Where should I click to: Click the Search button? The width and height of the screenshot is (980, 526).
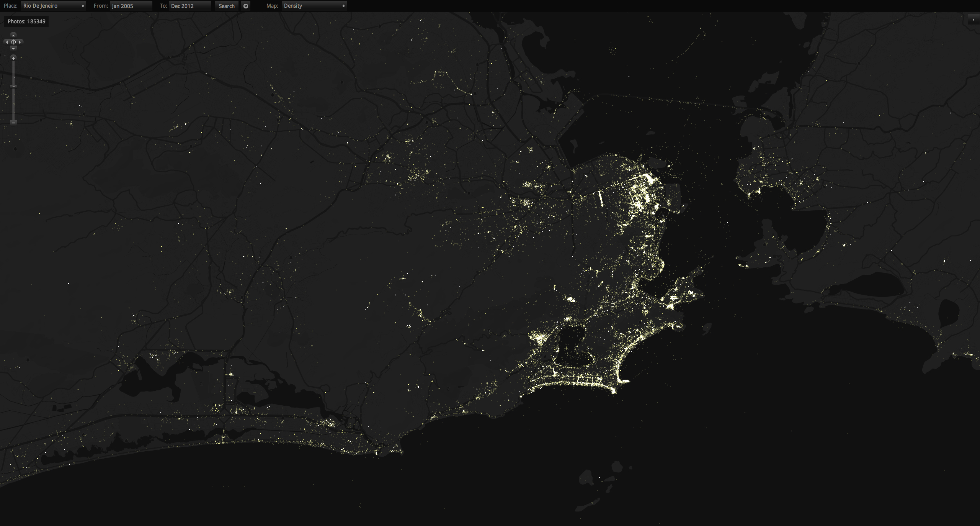tap(227, 6)
